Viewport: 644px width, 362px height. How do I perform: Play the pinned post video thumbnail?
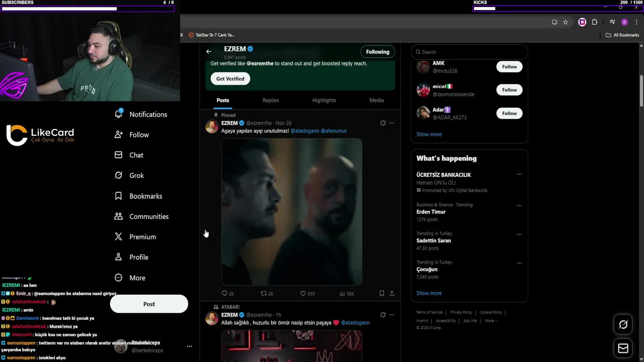[x=292, y=212]
